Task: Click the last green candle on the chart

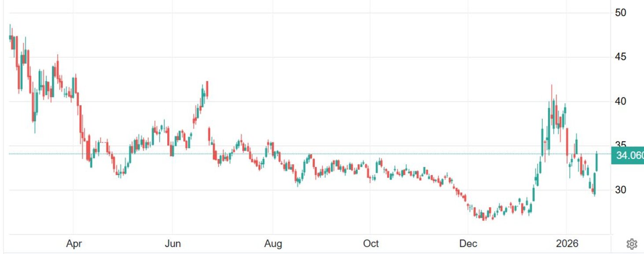Action: (597, 161)
